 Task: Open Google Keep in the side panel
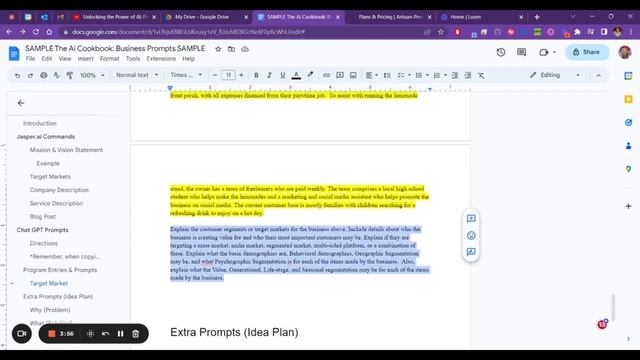(x=629, y=99)
